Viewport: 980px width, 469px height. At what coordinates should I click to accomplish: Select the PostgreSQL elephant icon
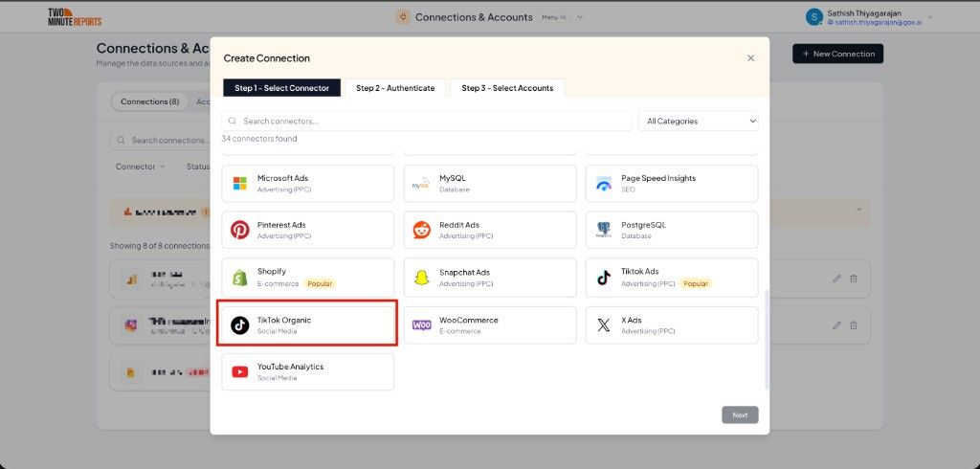click(x=604, y=230)
